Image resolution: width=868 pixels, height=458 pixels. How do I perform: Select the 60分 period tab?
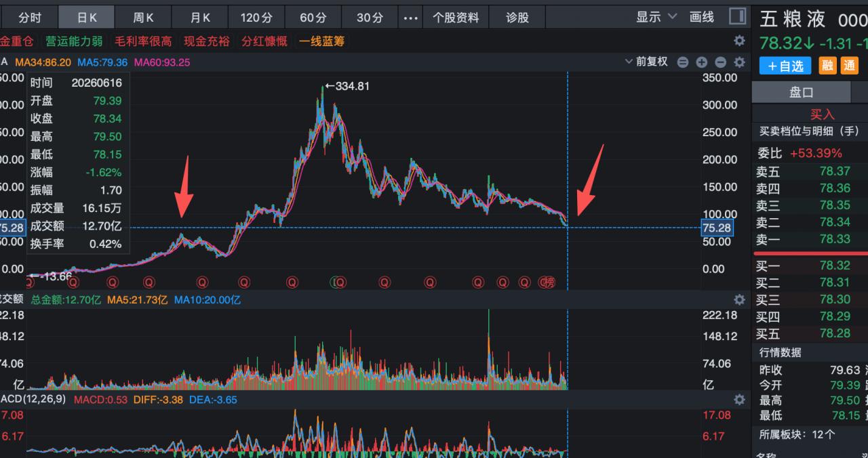tap(313, 18)
